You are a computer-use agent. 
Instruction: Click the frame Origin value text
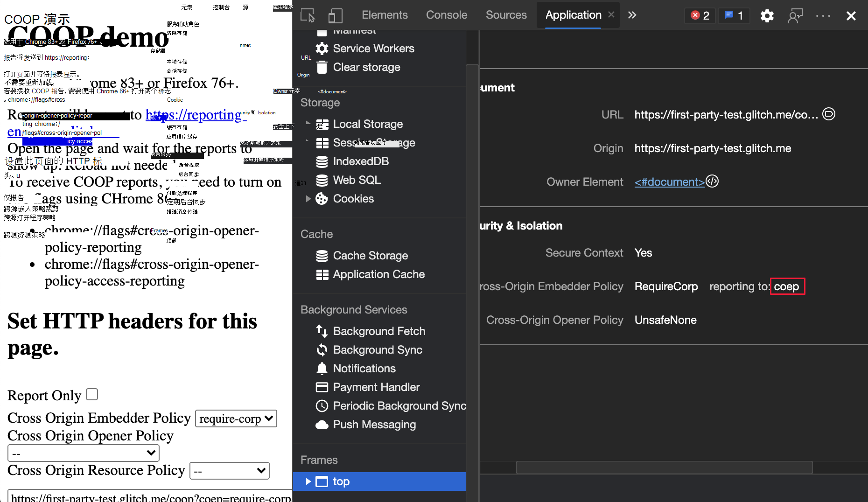tap(713, 148)
